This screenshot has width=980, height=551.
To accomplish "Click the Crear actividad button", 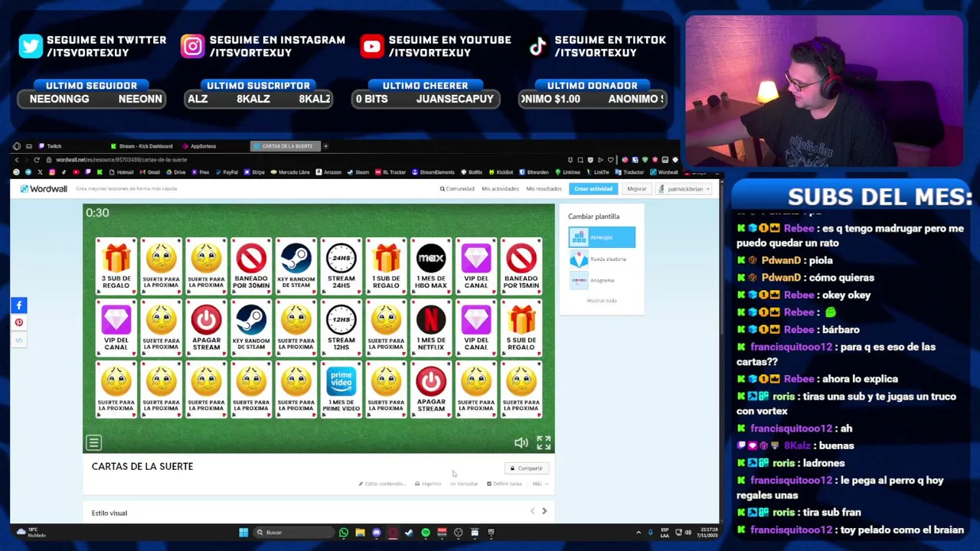I will pos(593,189).
